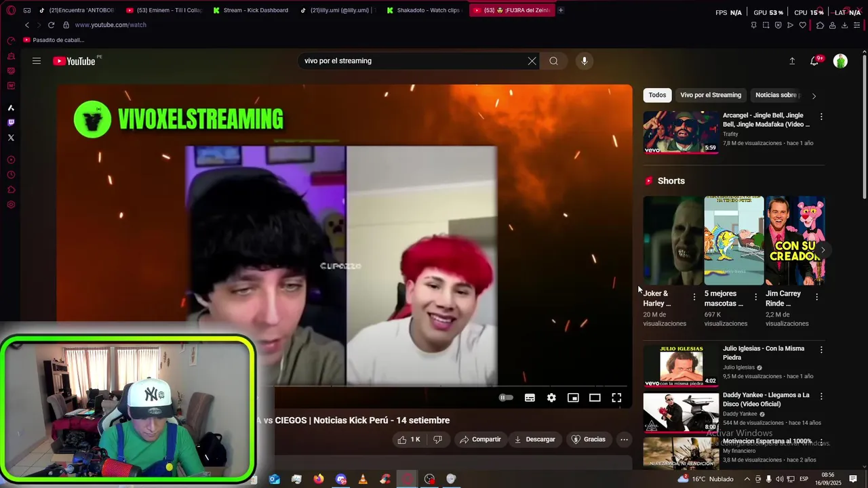Go to the YouTube home logo

(x=75, y=61)
